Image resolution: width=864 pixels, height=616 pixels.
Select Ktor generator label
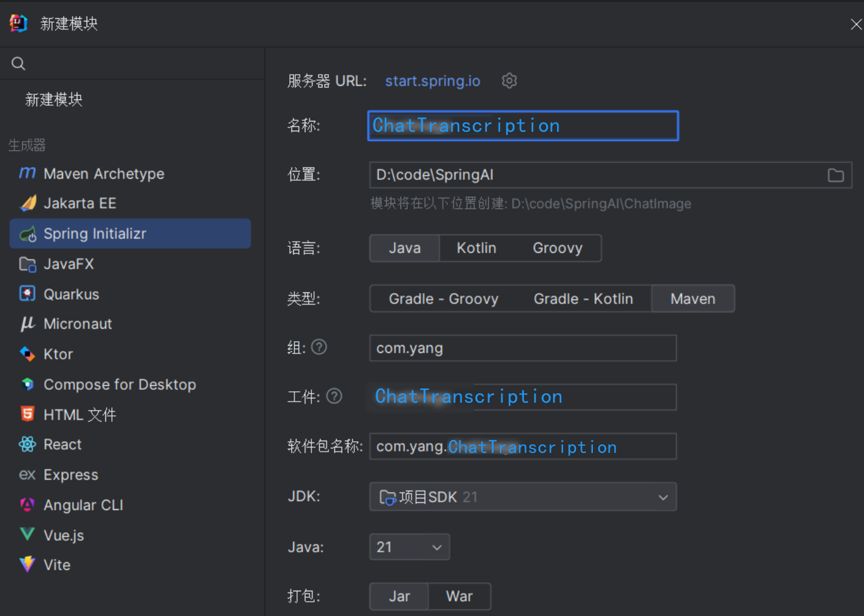pyautogui.click(x=58, y=354)
